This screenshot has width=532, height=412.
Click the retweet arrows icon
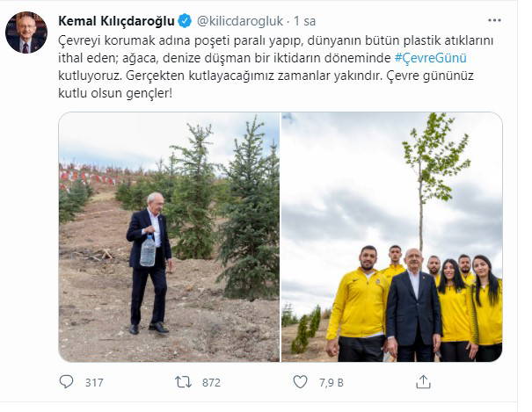pos(184,382)
